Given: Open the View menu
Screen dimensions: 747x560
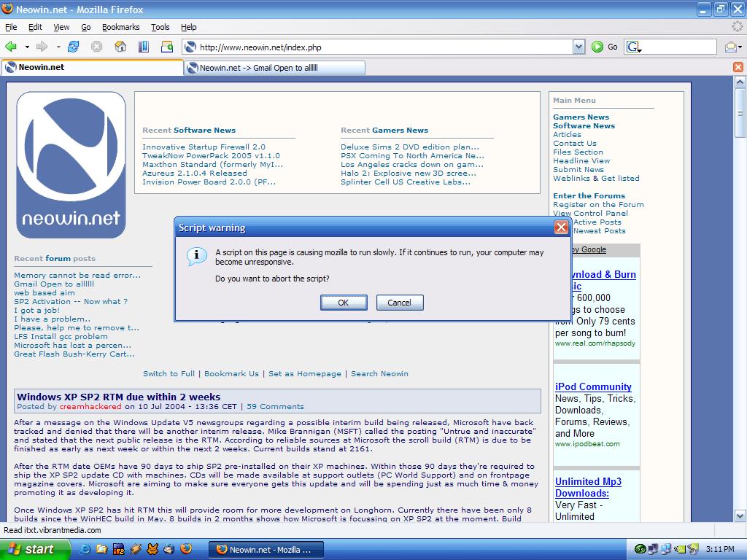Looking at the screenshot, I should pyautogui.click(x=61, y=27).
